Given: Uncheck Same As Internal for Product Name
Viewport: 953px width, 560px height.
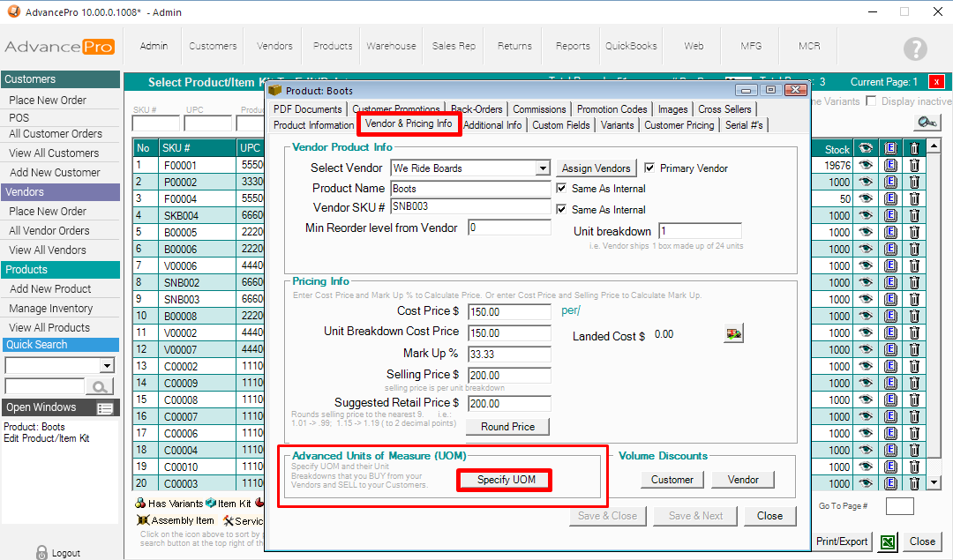Looking at the screenshot, I should (x=562, y=189).
